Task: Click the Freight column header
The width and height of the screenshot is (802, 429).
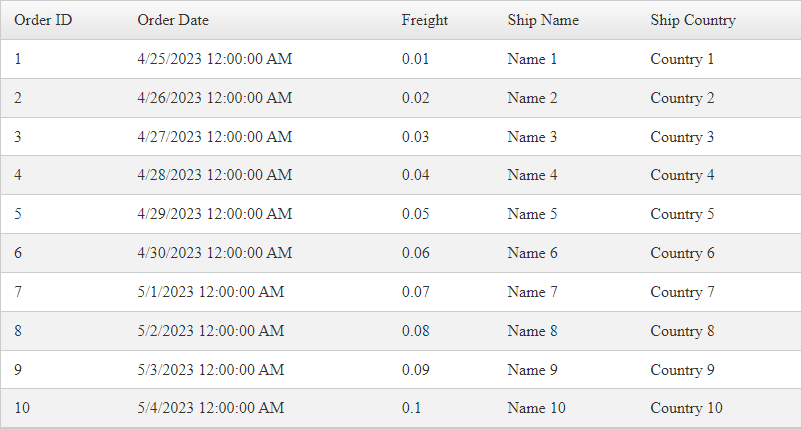Action: pyautogui.click(x=424, y=20)
